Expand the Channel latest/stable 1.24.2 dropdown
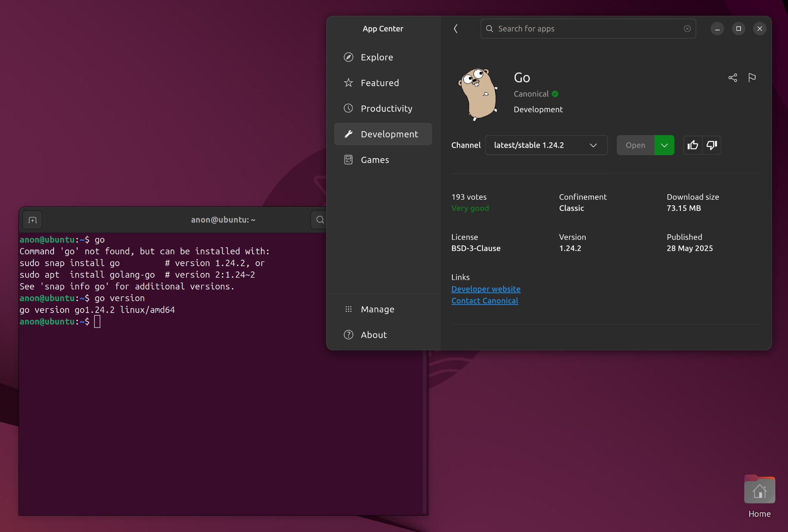The image size is (788, 532). click(x=546, y=145)
